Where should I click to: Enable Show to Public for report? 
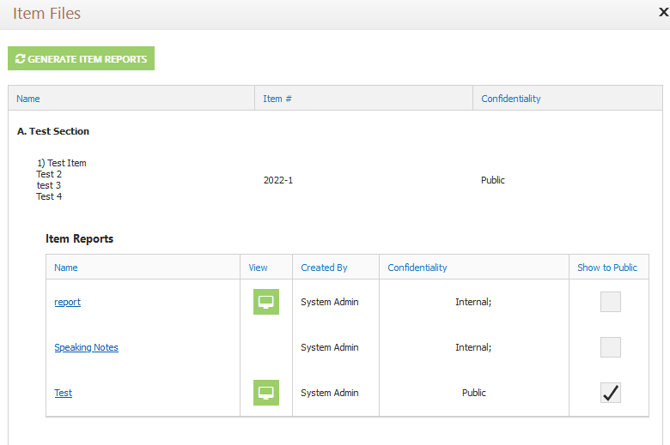610,302
